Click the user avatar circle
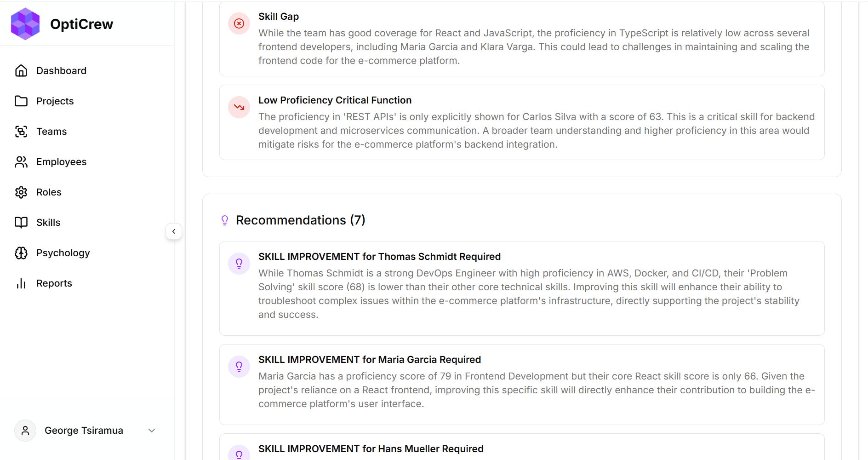The height and width of the screenshot is (460, 868). [x=25, y=431]
